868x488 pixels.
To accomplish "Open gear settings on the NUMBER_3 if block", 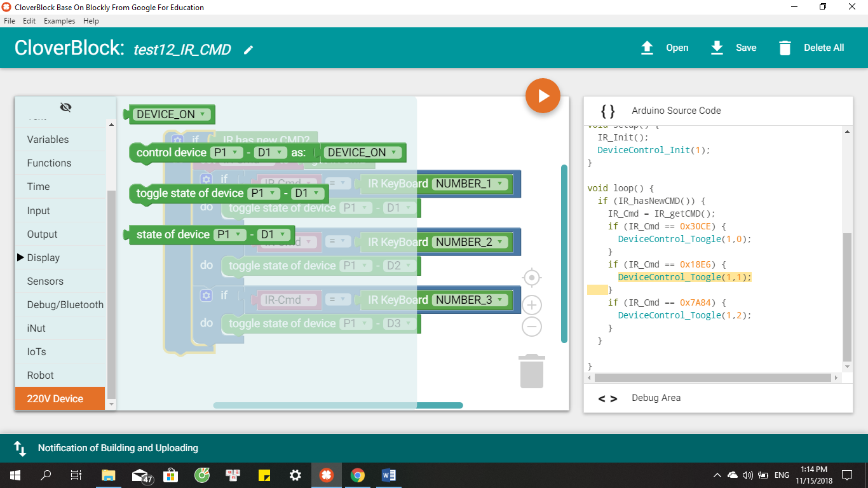I will pyautogui.click(x=206, y=295).
